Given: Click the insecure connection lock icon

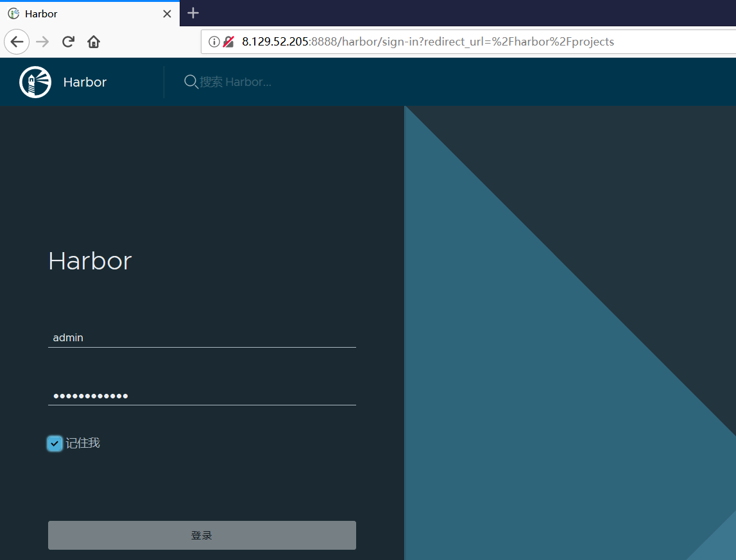Looking at the screenshot, I should click(x=228, y=42).
